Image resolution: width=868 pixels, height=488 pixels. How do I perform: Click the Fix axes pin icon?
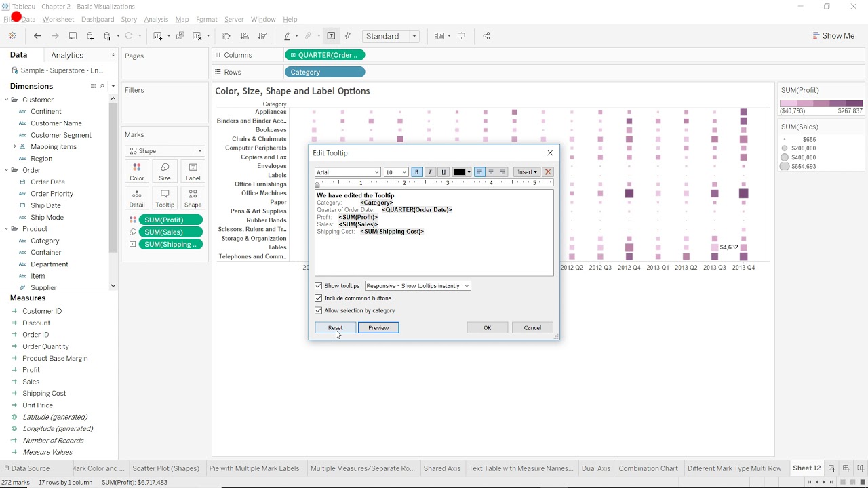click(348, 36)
